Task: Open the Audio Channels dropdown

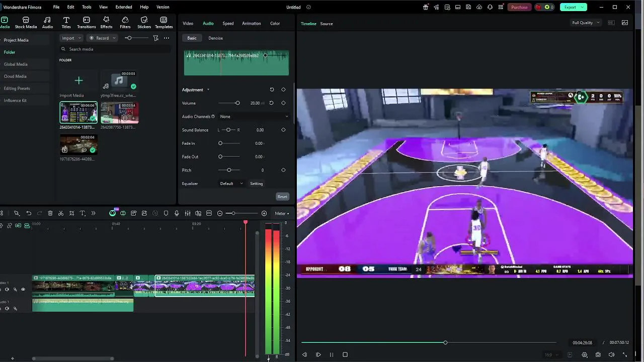Action: [254, 116]
